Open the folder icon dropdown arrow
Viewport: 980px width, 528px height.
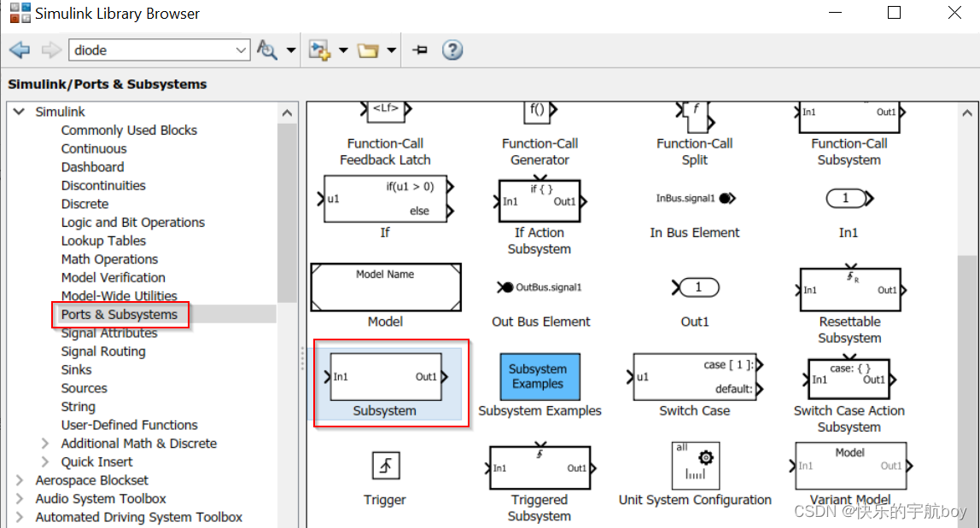[391, 50]
